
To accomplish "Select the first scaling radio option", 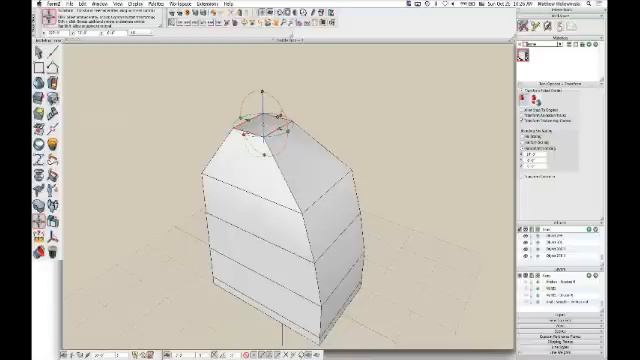I will coord(522,137).
